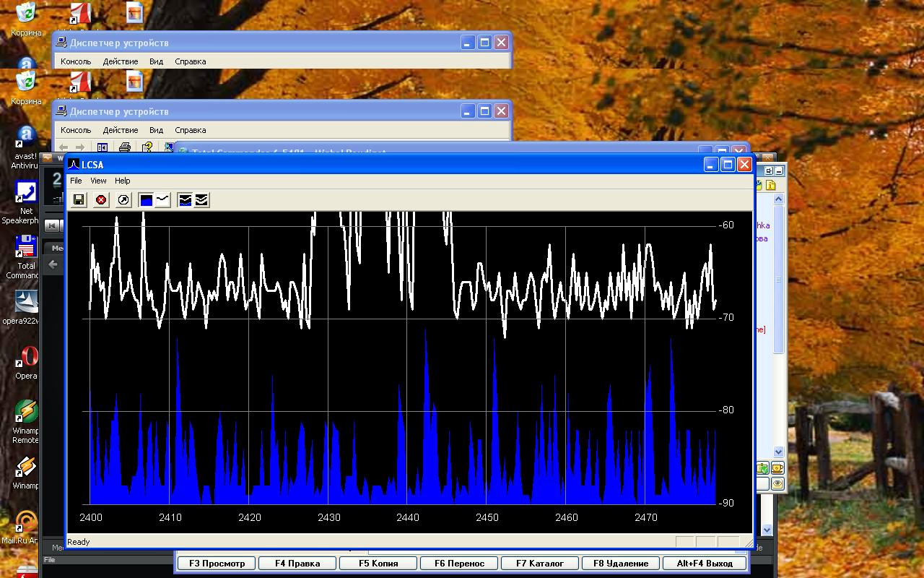Toggle the dotted-overlay chart view button

[x=186, y=200]
